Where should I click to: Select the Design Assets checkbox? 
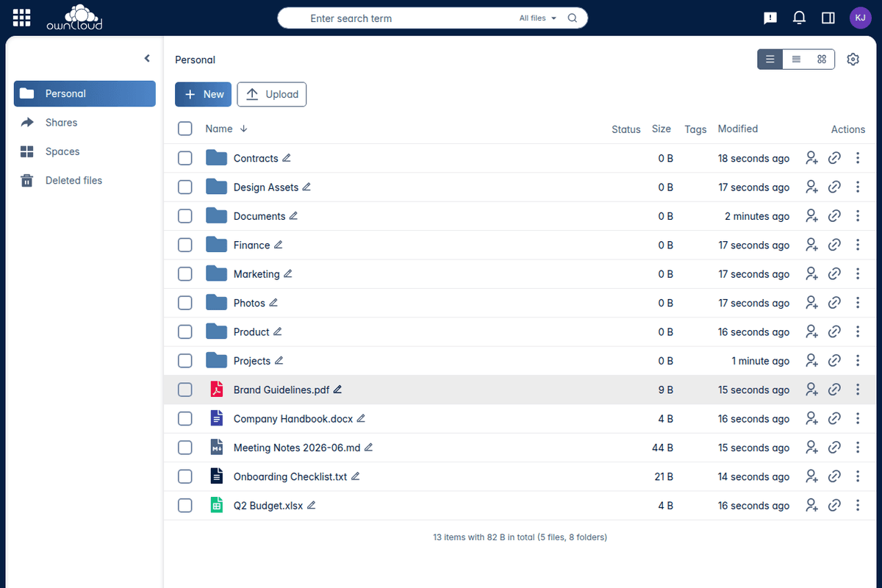pyautogui.click(x=185, y=187)
